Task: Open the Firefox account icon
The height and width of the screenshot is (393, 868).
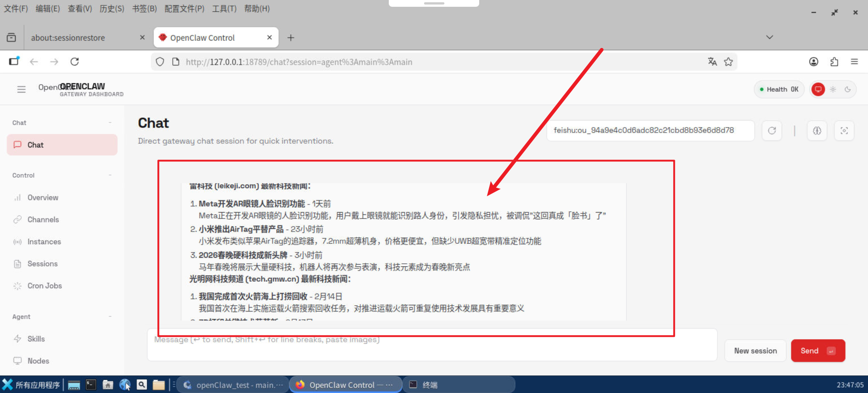Action: click(814, 62)
